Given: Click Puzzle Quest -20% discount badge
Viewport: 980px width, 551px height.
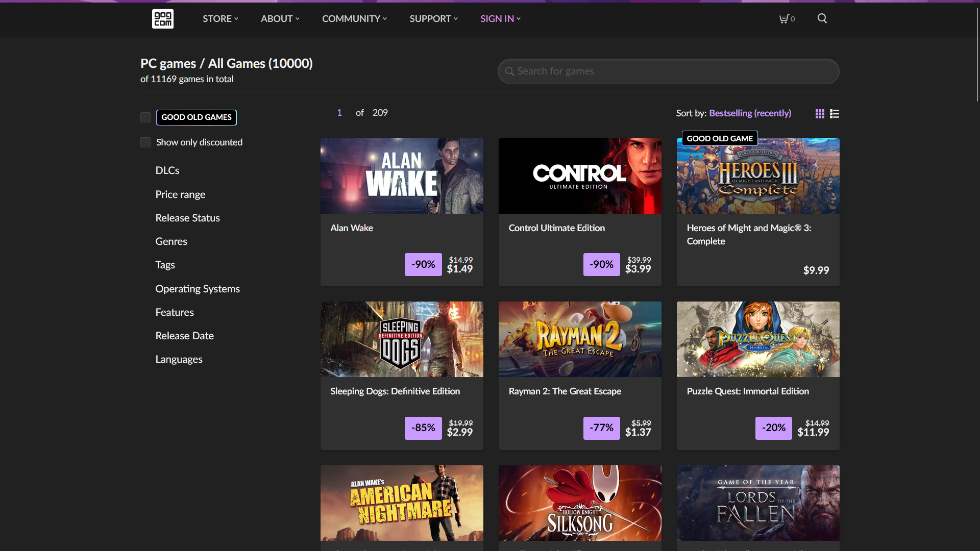Looking at the screenshot, I should point(773,428).
